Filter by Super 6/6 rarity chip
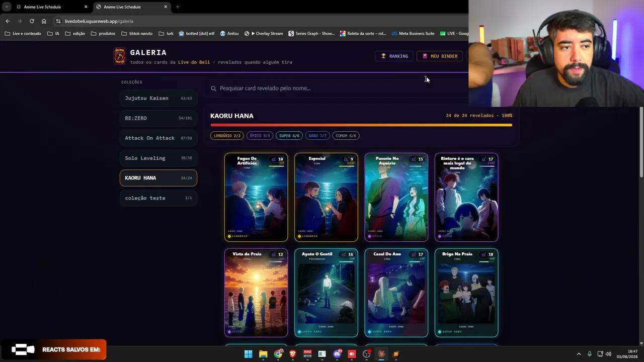Viewport: 644px width, 362px height. click(289, 136)
